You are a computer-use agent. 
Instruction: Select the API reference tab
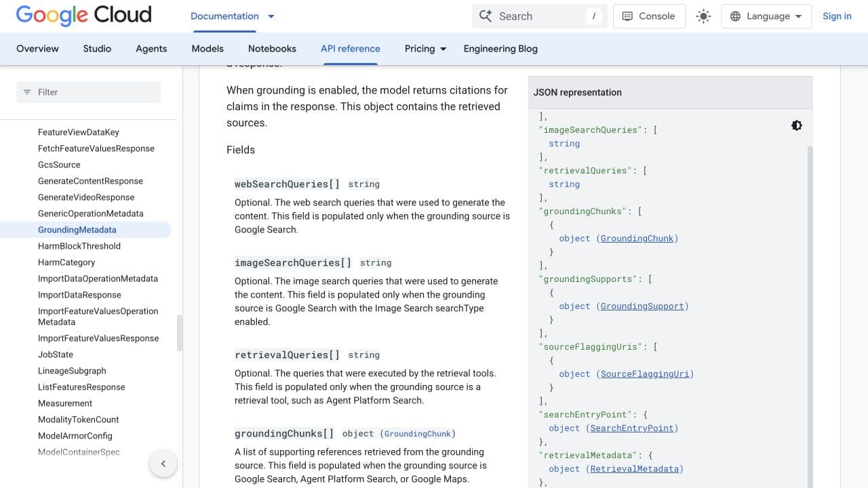pyautogui.click(x=351, y=49)
